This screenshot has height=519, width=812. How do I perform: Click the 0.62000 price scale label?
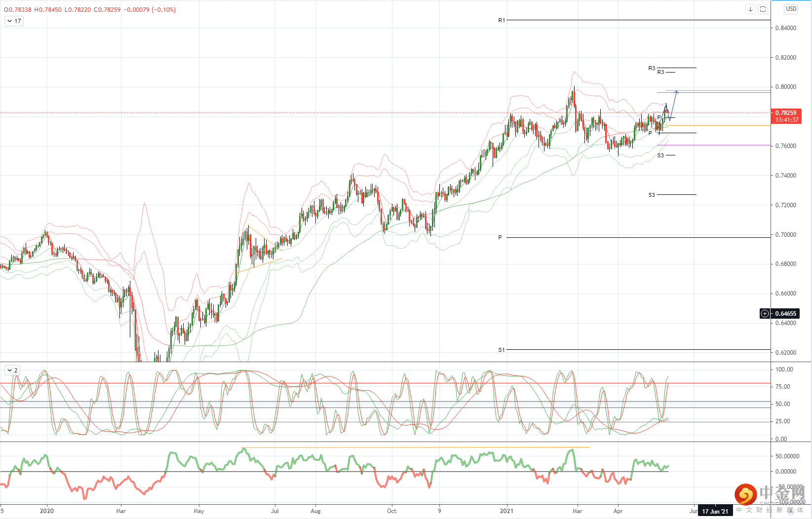786,353
